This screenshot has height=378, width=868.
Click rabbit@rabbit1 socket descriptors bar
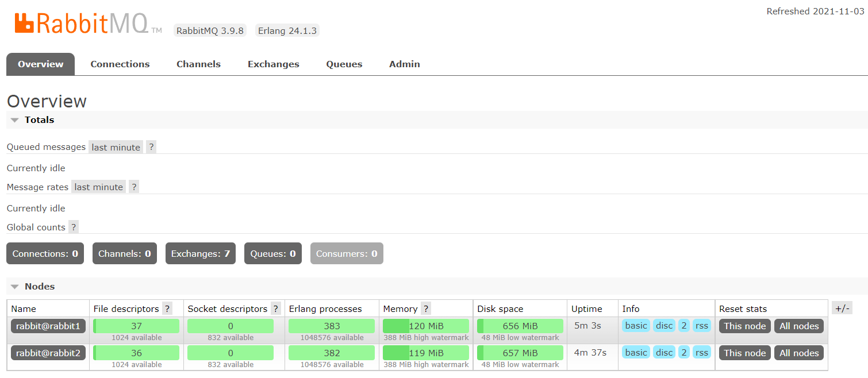[231, 326]
